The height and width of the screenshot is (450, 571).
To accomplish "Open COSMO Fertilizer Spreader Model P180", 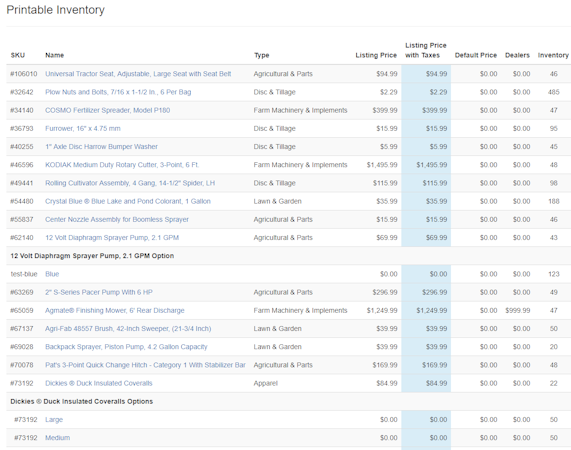I will pyautogui.click(x=107, y=110).
